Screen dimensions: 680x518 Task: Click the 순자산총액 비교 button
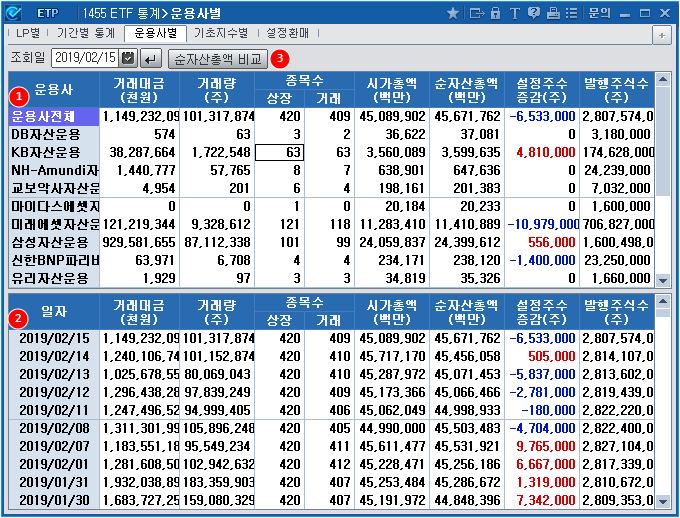tap(217, 59)
